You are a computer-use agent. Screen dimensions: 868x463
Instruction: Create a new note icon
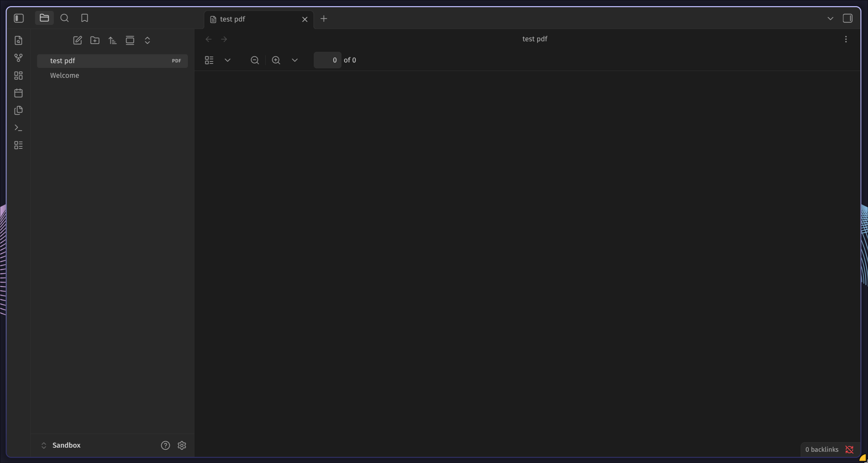point(77,40)
